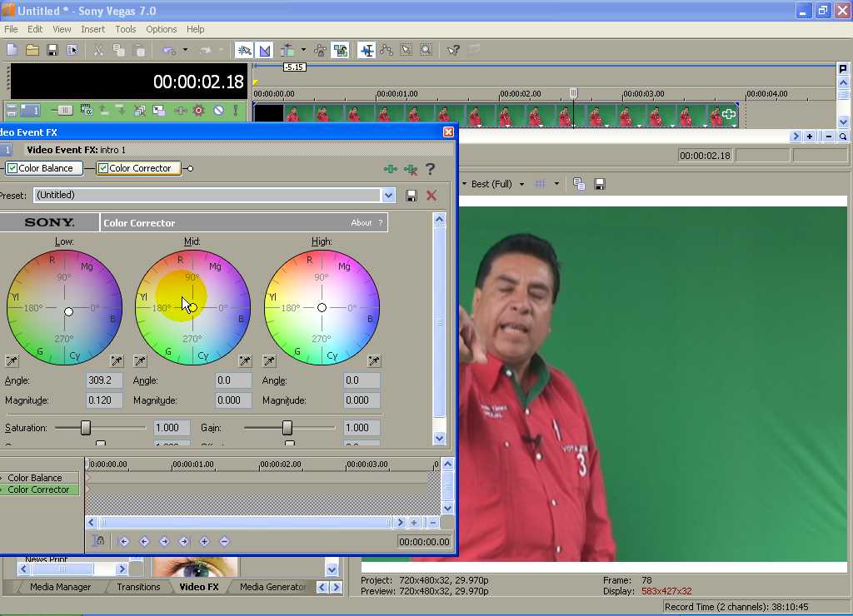Copy selection using main toolbar icon
The height and width of the screenshot is (616, 853).
coord(118,51)
